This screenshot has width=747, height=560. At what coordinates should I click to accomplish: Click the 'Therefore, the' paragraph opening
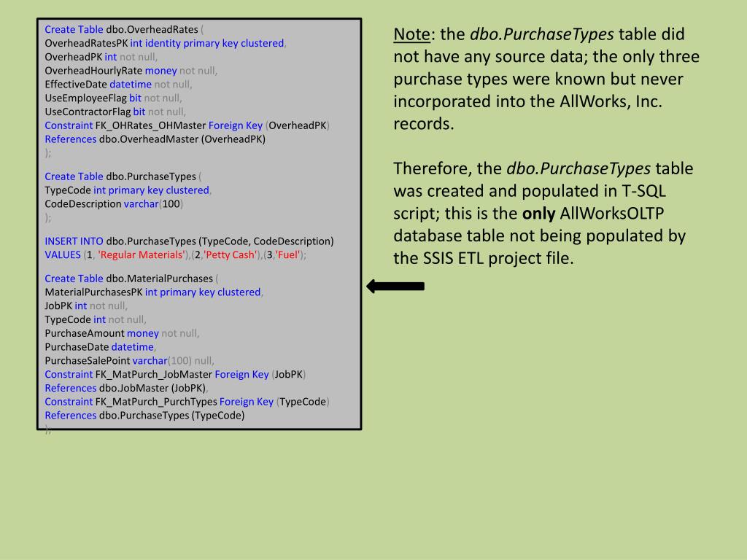pyautogui.click(x=448, y=168)
